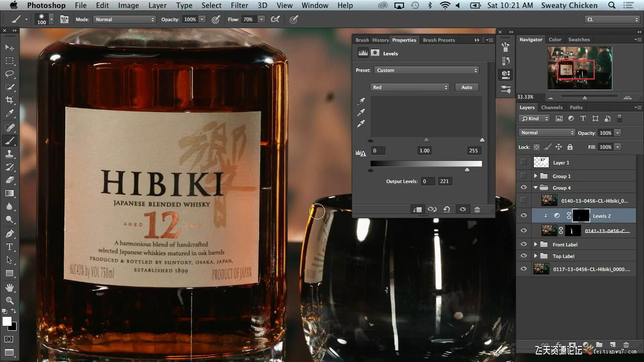644x362 pixels.
Task: Hide Group 4 layer group
Action: point(524,188)
